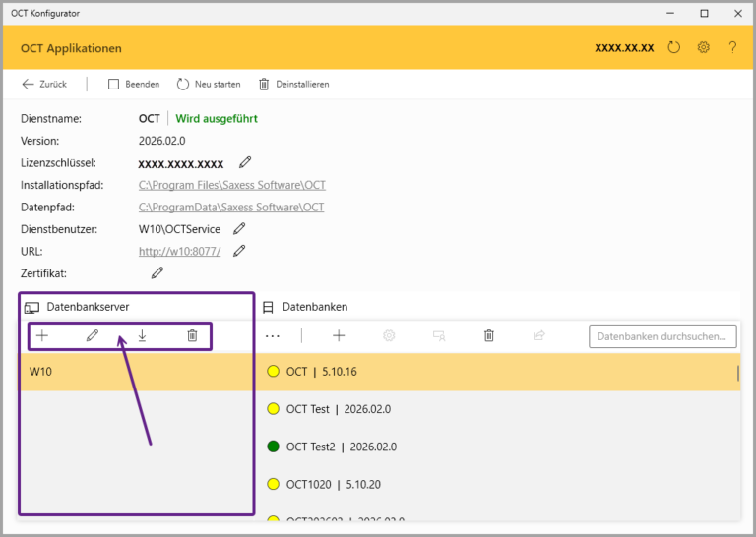
Task: Click refresh icon in yellow header
Action: point(674,47)
